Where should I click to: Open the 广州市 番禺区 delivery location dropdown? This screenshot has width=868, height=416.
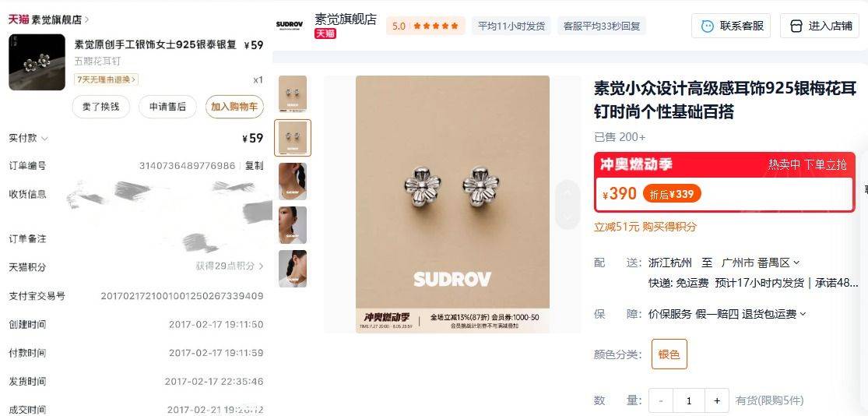[x=761, y=263]
